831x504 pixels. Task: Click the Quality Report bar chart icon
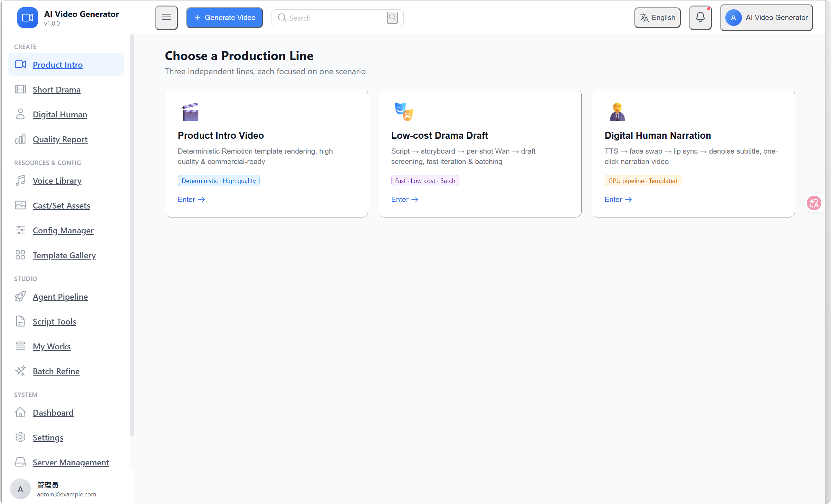20,139
